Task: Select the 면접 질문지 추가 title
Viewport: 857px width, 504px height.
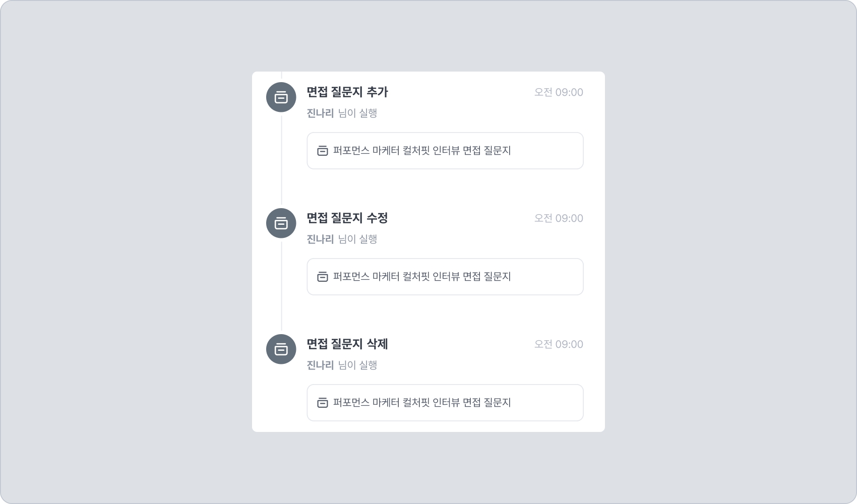Action: 347,92
